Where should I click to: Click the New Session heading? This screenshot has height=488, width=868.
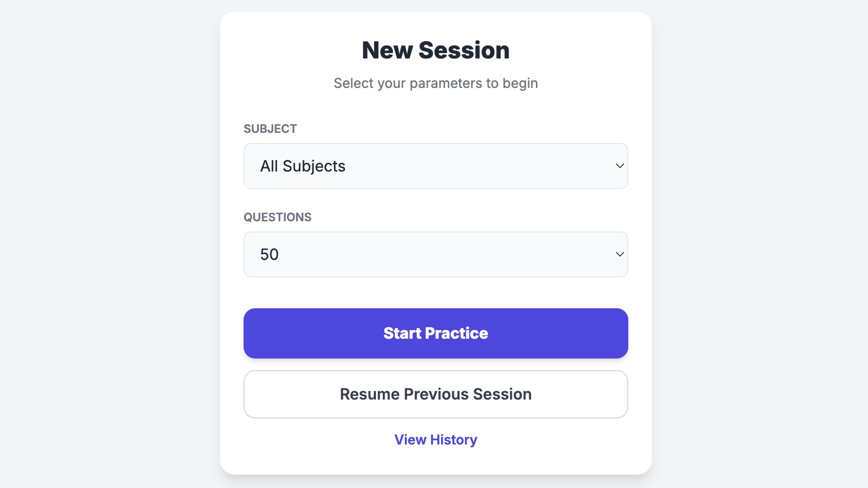pos(435,50)
